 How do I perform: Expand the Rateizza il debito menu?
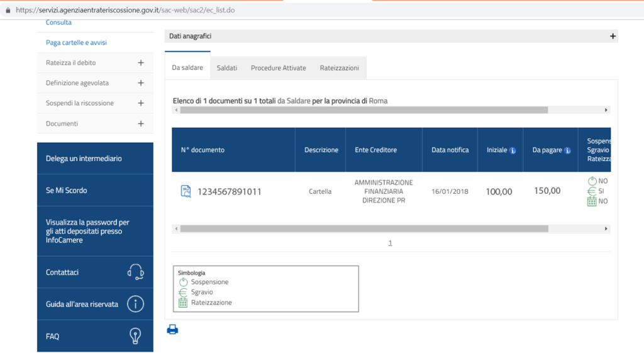click(x=141, y=63)
